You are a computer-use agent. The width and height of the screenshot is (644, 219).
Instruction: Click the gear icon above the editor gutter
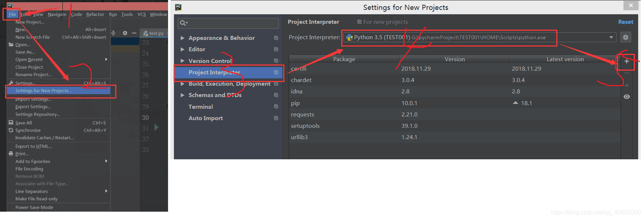125,33
